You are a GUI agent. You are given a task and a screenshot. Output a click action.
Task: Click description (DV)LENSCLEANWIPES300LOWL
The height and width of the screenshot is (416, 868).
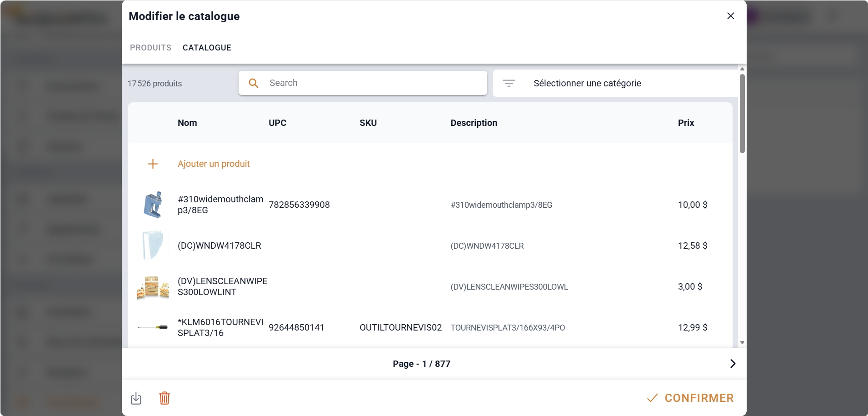509,287
